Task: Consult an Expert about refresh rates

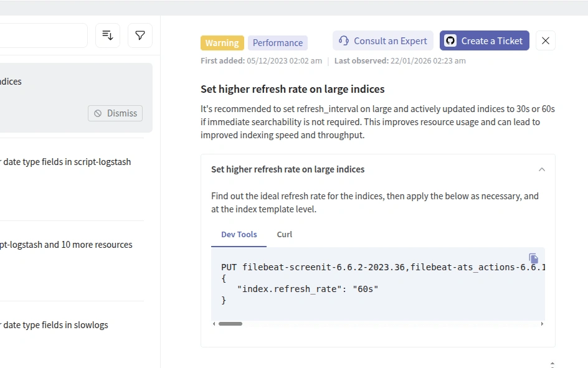Action: click(382, 40)
